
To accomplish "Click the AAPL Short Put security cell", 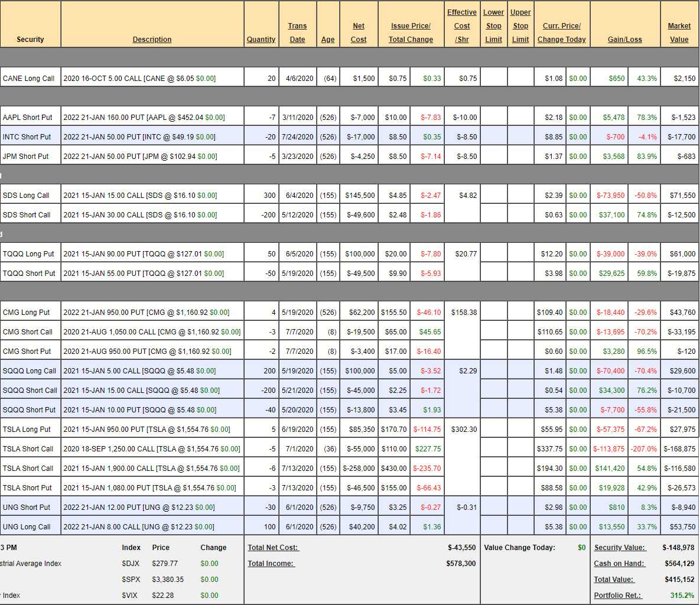I will tap(28, 118).
